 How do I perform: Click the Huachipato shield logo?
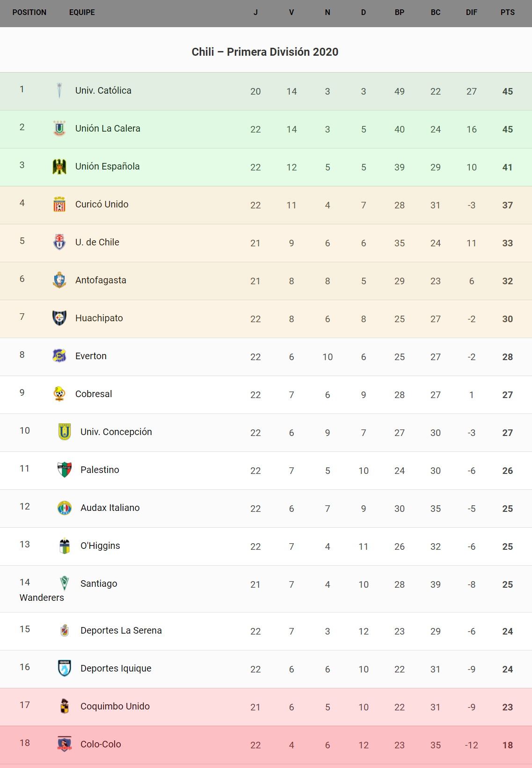pyautogui.click(x=59, y=318)
